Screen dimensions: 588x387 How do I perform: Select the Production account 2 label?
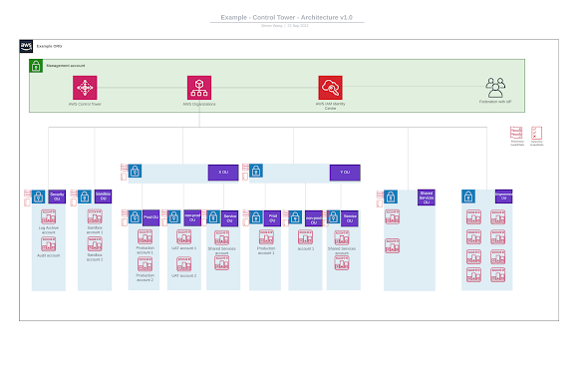[x=146, y=277]
